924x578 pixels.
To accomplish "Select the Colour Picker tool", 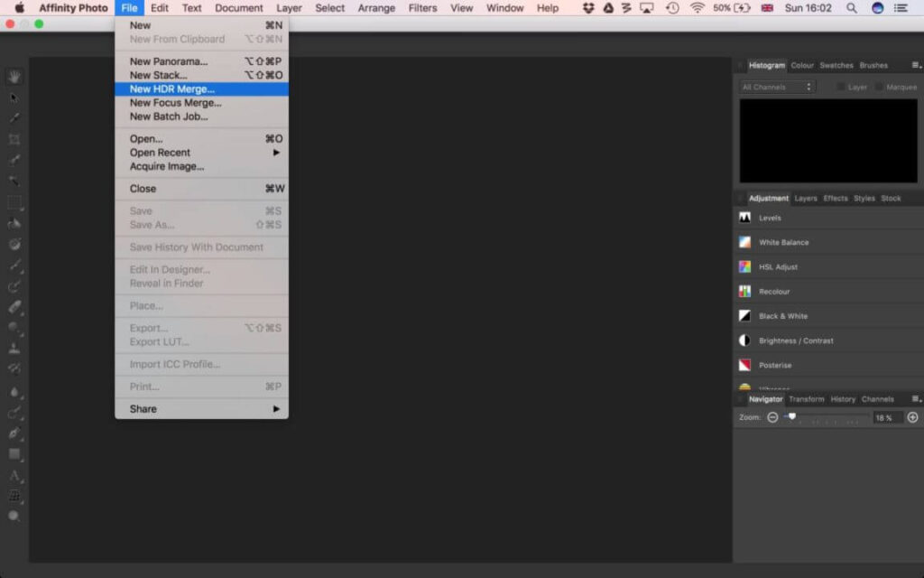I will click(14, 118).
